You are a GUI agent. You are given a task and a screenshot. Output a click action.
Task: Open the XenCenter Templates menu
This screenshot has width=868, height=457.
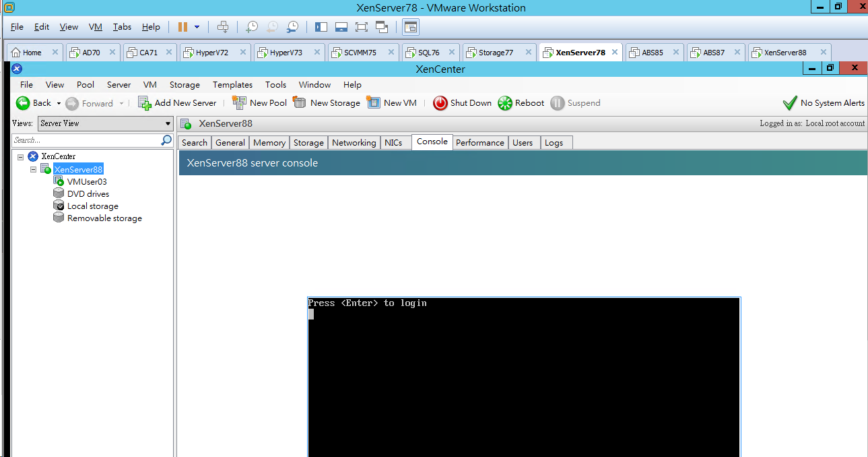coord(232,85)
